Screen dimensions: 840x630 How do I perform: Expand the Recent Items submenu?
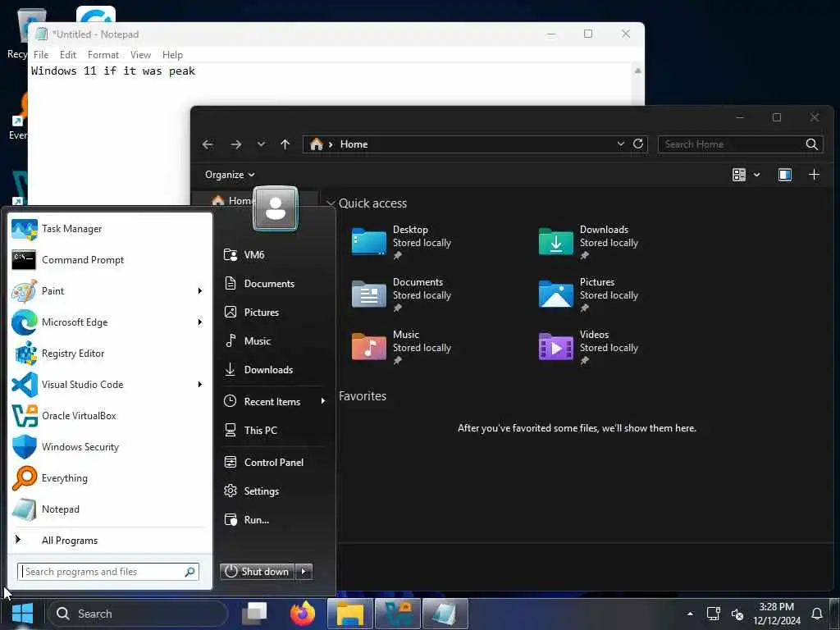click(x=323, y=401)
